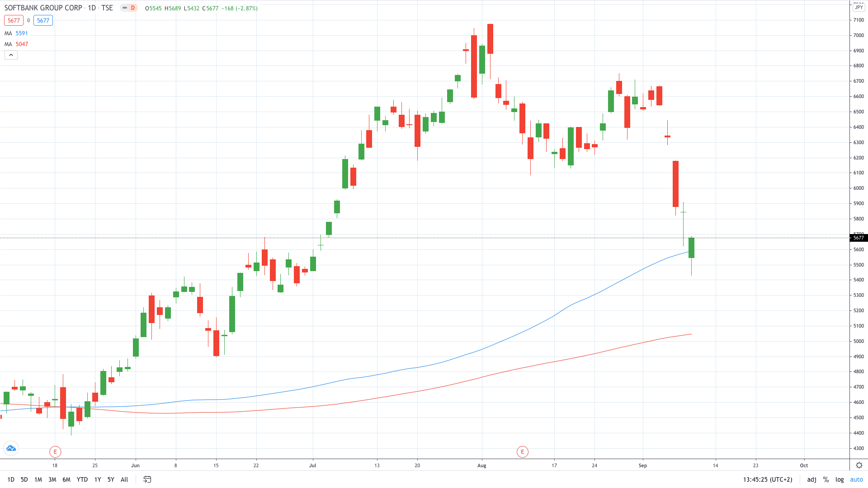Viewport: 868px width, 488px height.
Task: Click the Jun date axis label
Action: point(135,465)
